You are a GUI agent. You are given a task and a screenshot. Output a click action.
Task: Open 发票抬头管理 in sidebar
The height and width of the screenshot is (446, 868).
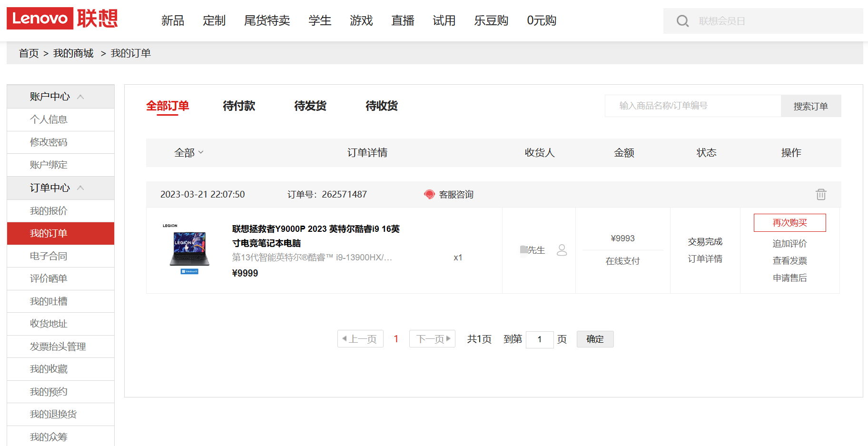tap(60, 347)
